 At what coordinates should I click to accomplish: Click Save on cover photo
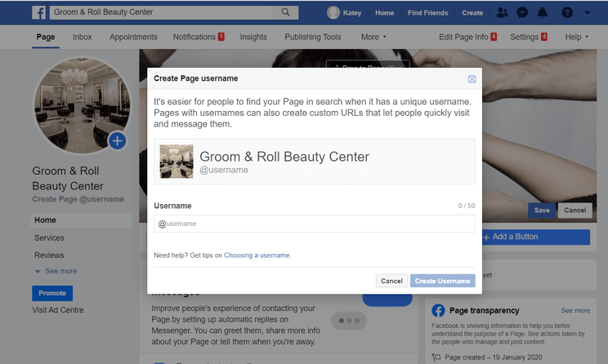(x=542, y=211)
